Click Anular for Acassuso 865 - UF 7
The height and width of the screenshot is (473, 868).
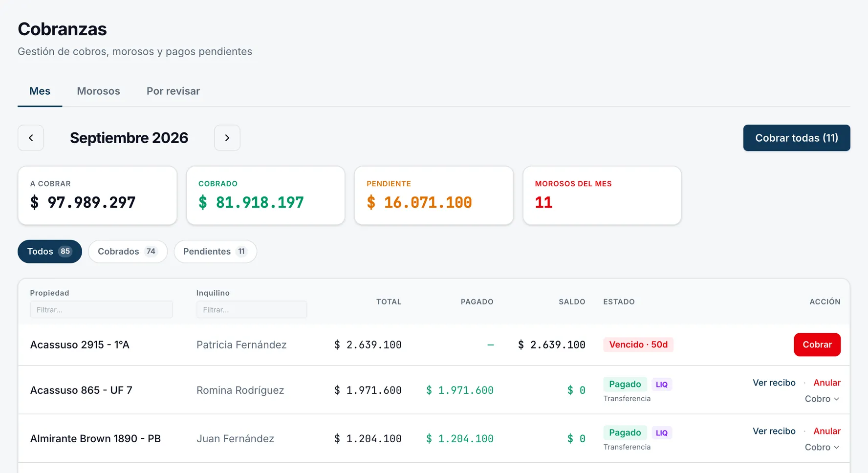827,383
